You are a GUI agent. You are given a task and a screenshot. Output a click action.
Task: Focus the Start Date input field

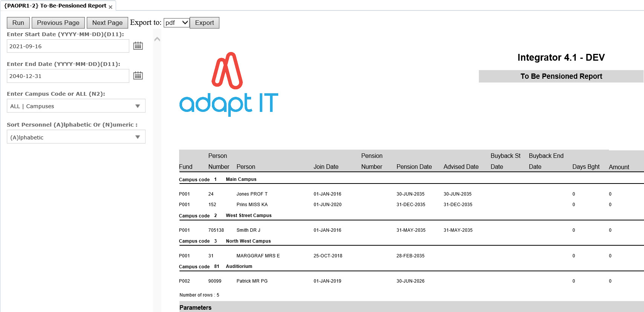[68, 46]
